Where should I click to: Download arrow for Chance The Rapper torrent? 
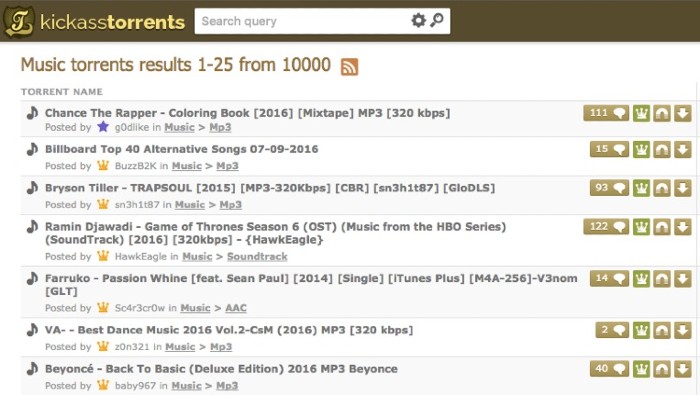(x=683, y=113)
